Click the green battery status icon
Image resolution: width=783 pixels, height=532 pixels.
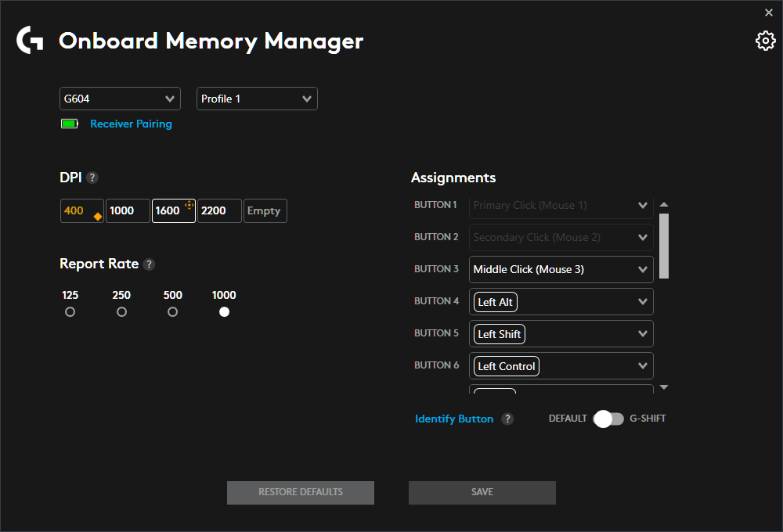pos(70,124)
